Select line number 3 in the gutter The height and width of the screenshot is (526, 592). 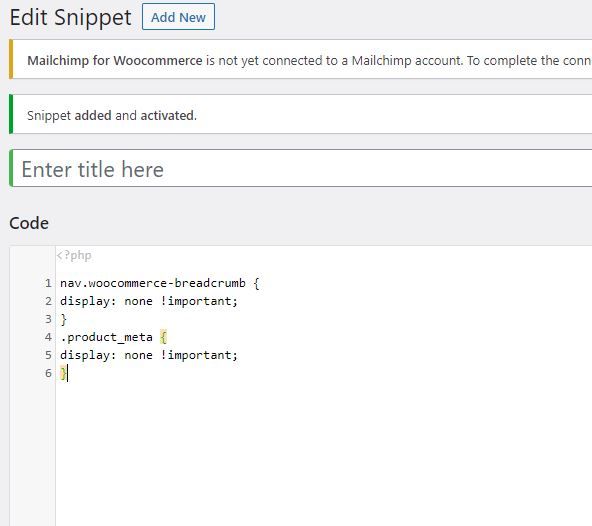(48, 319)
